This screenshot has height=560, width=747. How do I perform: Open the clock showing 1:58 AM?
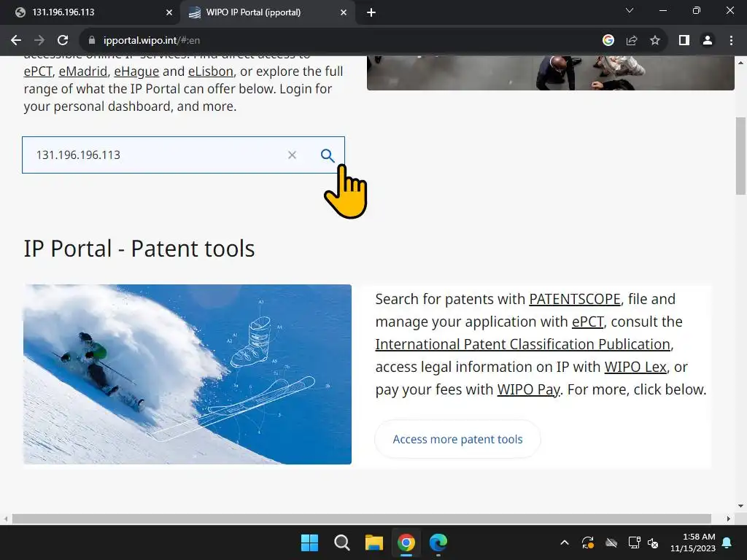[x=693, y=542]
